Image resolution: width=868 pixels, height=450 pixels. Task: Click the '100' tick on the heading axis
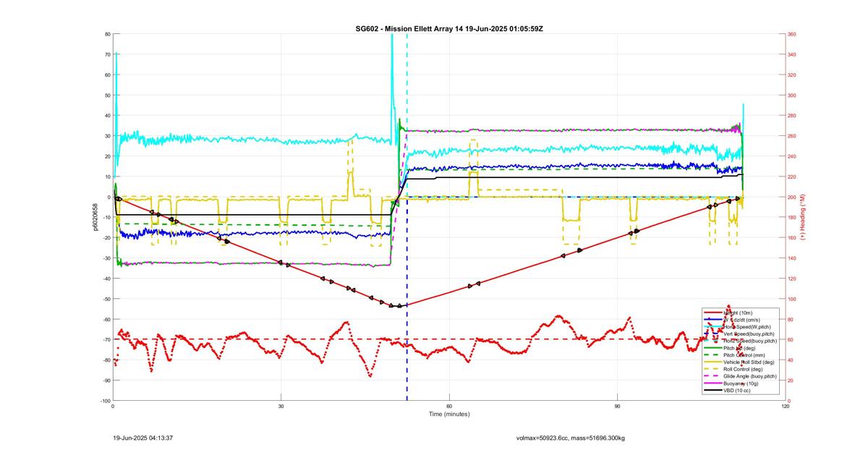[x=792, y=299]
